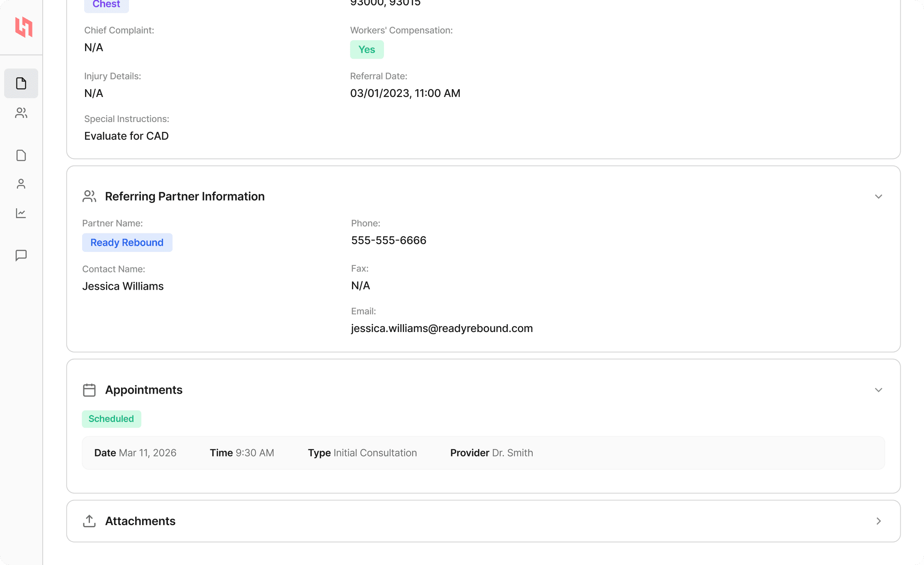Click the upload icon beside Attachments
This screenshot has height=565, width=924.
(x=89, y=521)
